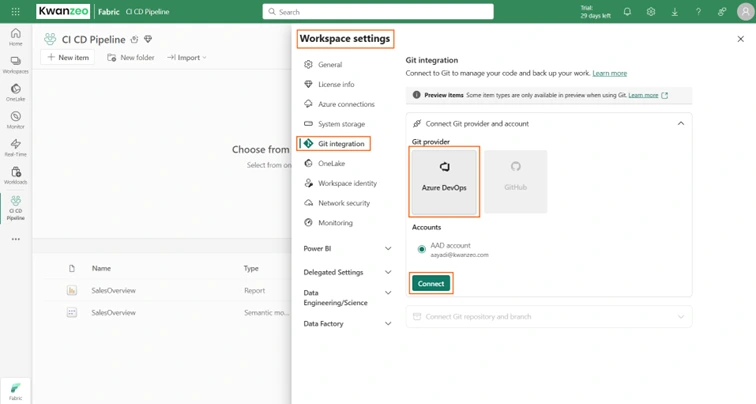The image size is (756, 404).
Task: Open Azure connections settings
Action: 346,104
